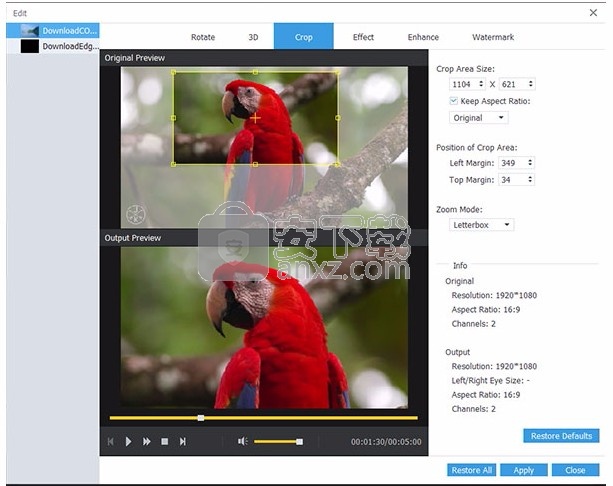
Task: Stop the video playback
Action: coord(165,441)
